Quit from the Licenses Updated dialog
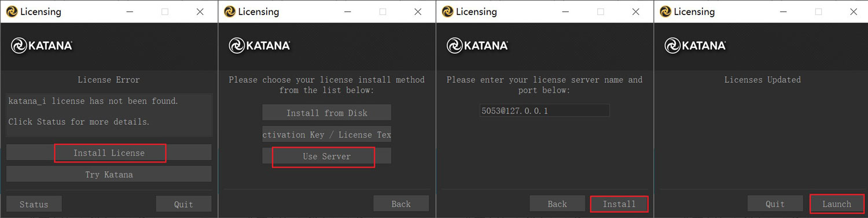This screenshot has width=868, height=218. point(775,204)
